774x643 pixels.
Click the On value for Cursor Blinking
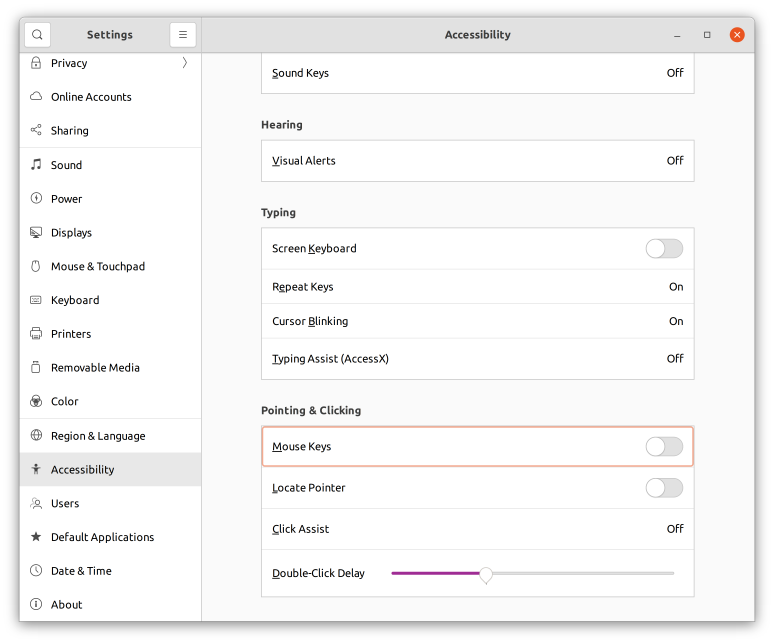(x=676, y=321)
